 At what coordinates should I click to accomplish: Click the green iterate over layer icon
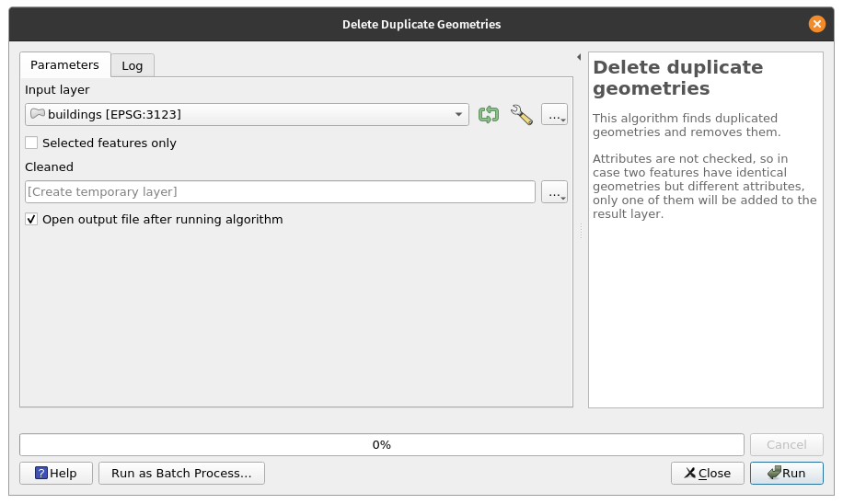pos(488,115)
